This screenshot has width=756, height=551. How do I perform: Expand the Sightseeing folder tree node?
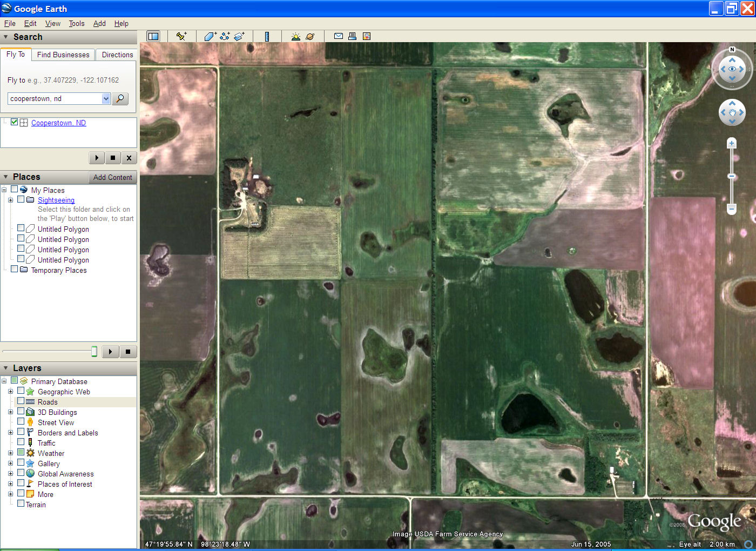click(x=10, y=200)
